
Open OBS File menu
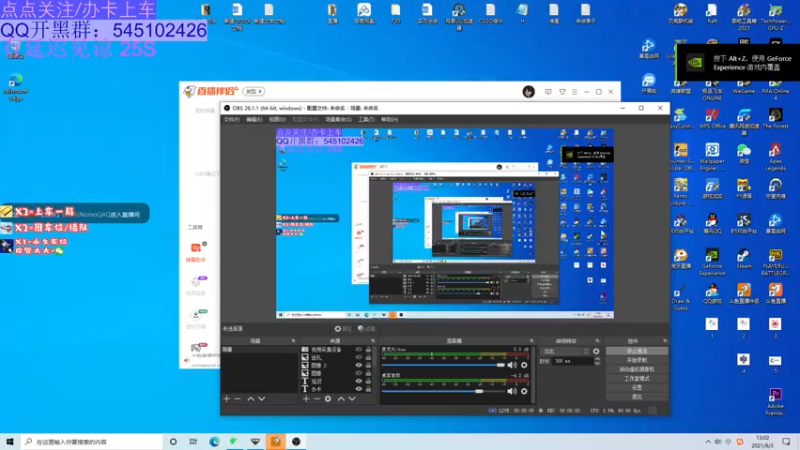[x=231, y=119]
